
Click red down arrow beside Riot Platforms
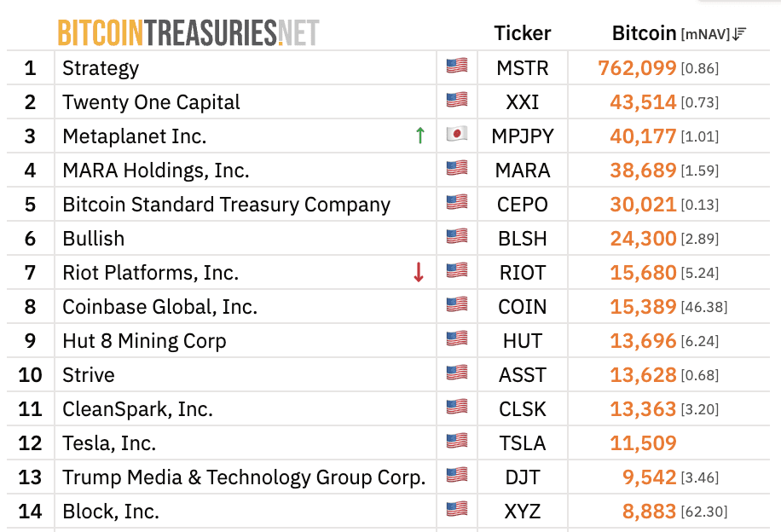[418, 272]
